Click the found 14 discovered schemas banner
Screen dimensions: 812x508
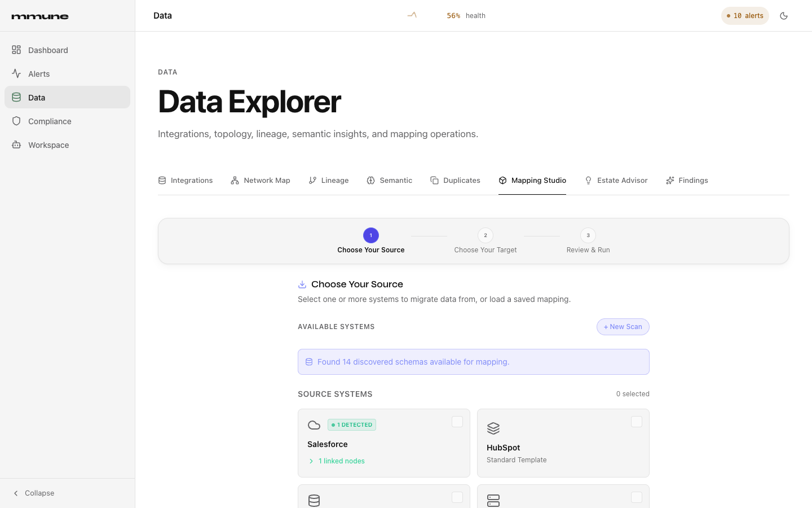(x=474, y=362)
